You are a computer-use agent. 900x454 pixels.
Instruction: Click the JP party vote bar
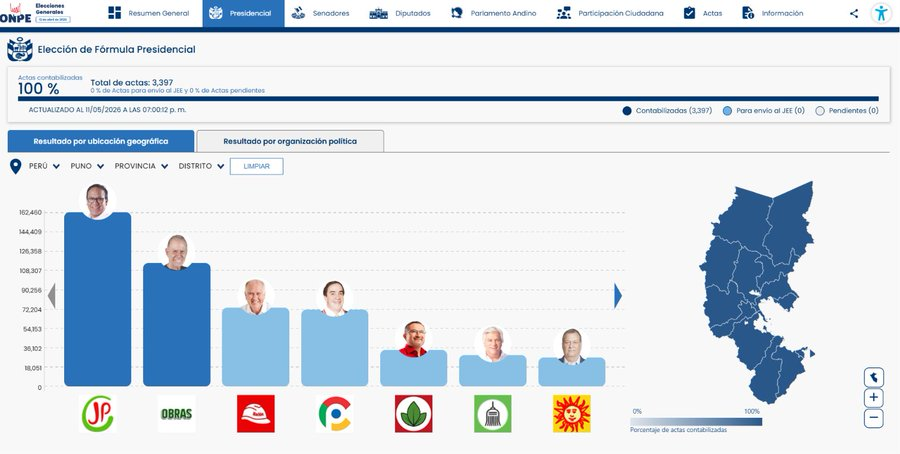tap(98, 299)
